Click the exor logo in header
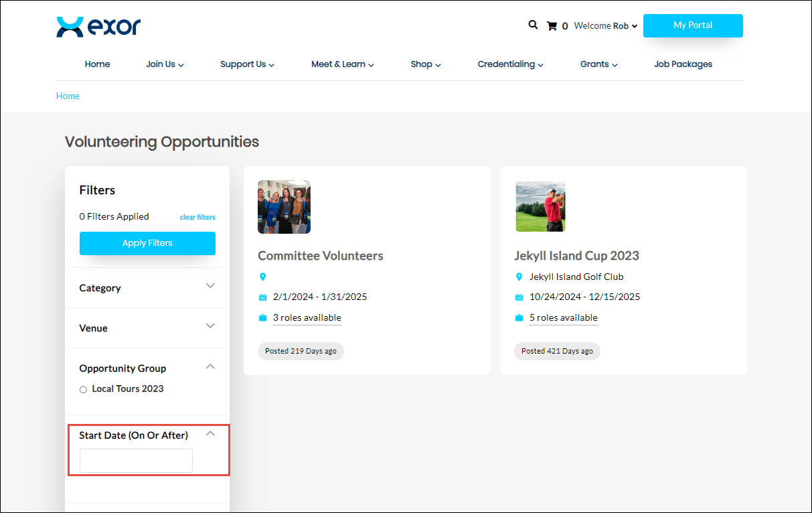Image resolution: width=812 pixels, height=513 pixels. (98, 27)
